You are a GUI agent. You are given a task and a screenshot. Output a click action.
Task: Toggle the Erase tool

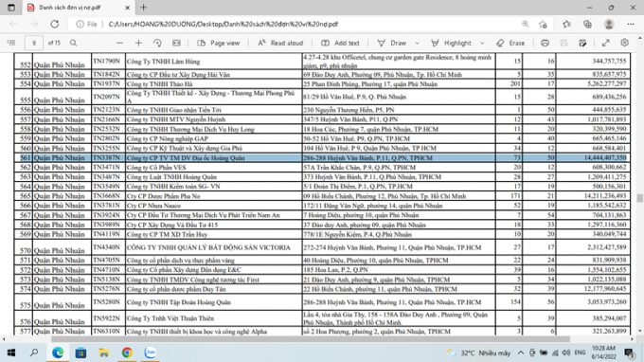click(x=510, y=43)
